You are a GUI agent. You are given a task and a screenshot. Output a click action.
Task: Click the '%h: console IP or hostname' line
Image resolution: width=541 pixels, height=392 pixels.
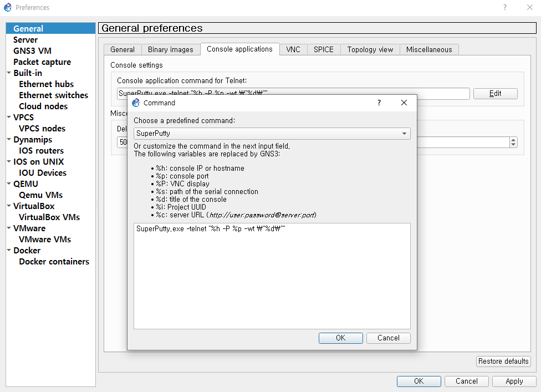[200, 168]
